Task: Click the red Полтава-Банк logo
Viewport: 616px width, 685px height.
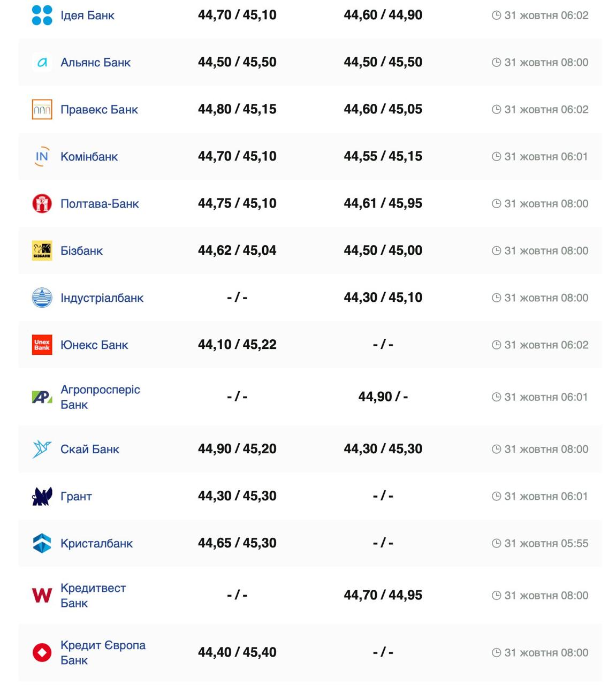Action: point(42,203)
